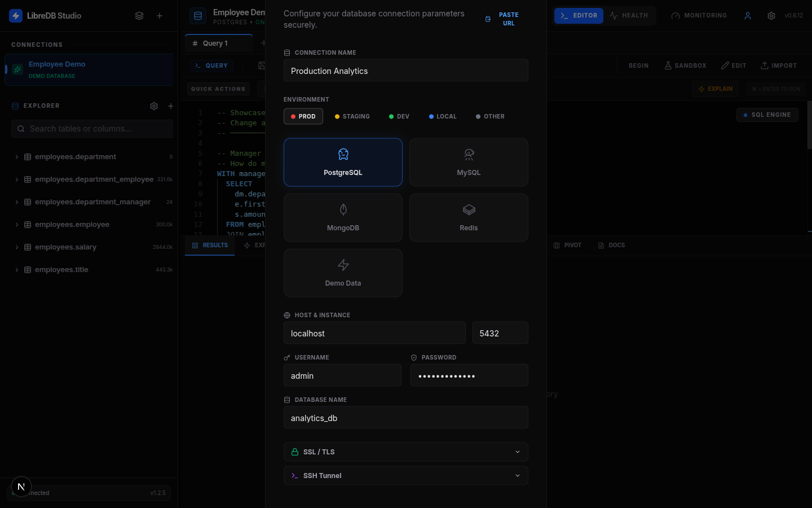
Task: Click the QUICK ACTIONS button
Action: (x=218, y=89)
